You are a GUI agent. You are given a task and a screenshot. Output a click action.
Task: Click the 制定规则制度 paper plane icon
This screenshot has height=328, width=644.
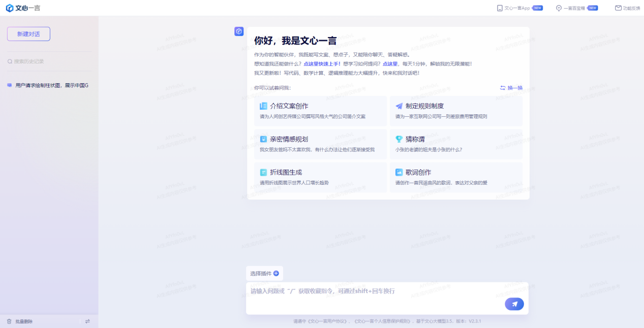[399, 106]
